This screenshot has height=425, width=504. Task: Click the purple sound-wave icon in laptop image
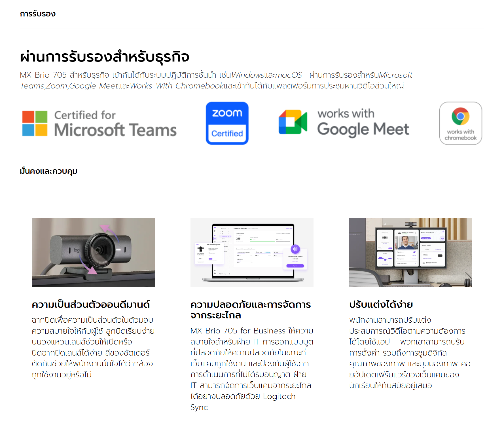(x=295, y=249)
